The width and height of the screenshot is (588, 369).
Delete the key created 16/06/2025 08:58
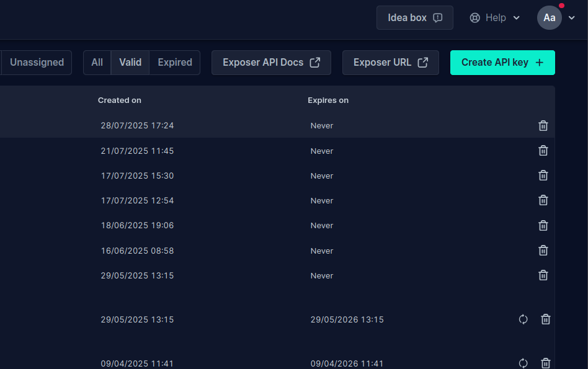[x=543, y=251]
